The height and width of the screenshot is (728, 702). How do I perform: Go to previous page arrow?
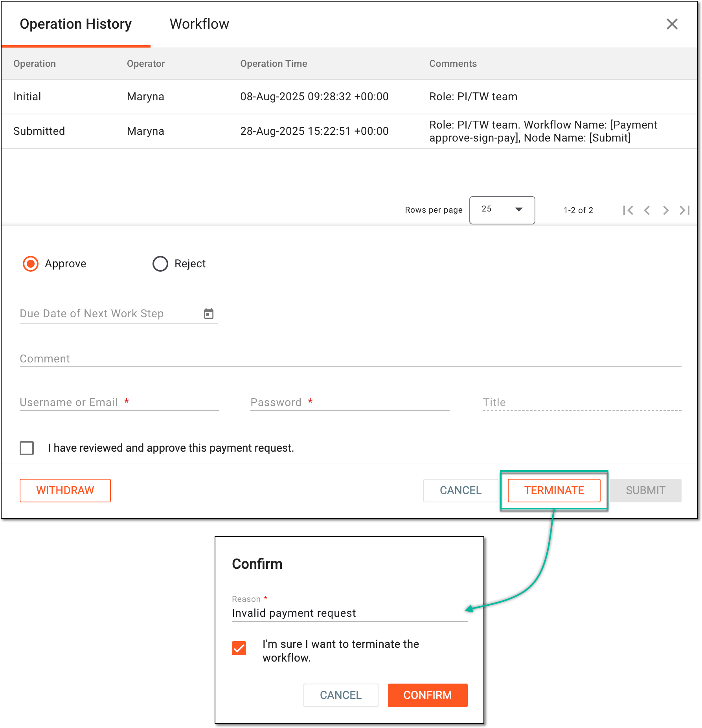pos(647,210)
